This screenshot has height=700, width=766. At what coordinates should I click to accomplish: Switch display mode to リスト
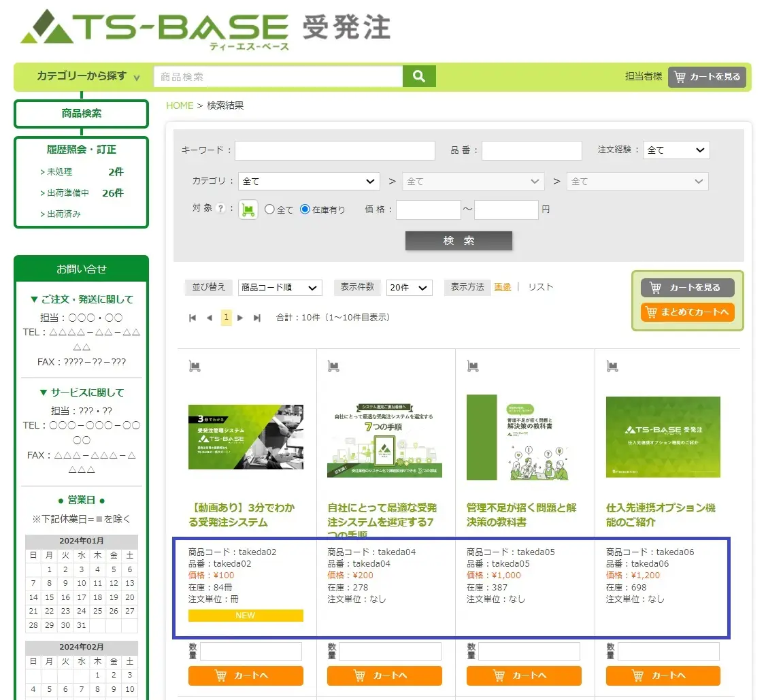coord(540,287)
